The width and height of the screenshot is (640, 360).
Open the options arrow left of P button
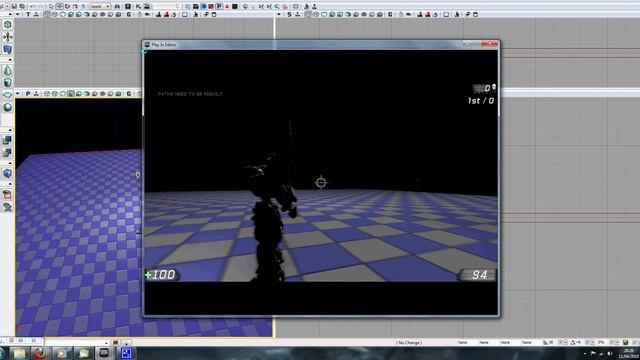pos(18,93)
